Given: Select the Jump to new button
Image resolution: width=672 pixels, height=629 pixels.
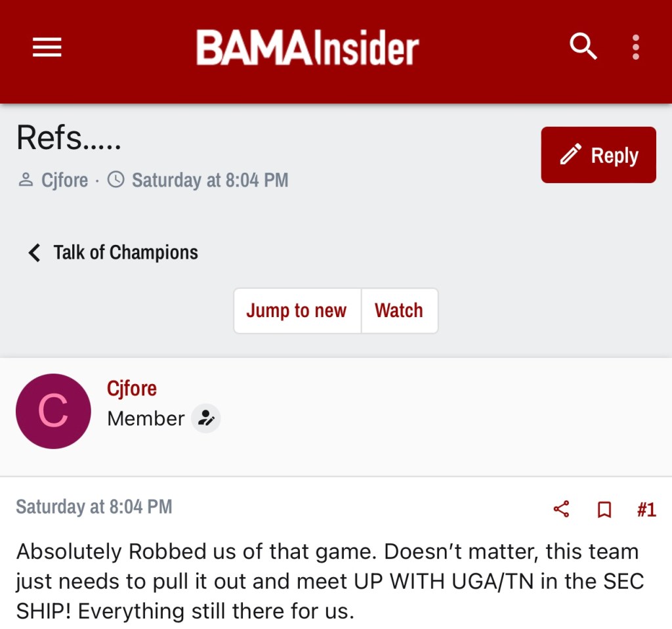Looking at the screenshot, I should [297, 311].
